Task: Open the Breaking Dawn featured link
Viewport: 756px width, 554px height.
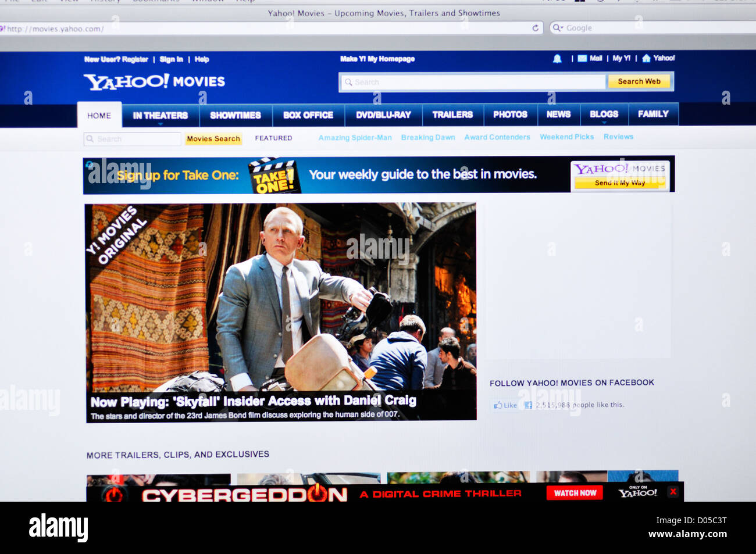Action: click(x=428, y=137)
